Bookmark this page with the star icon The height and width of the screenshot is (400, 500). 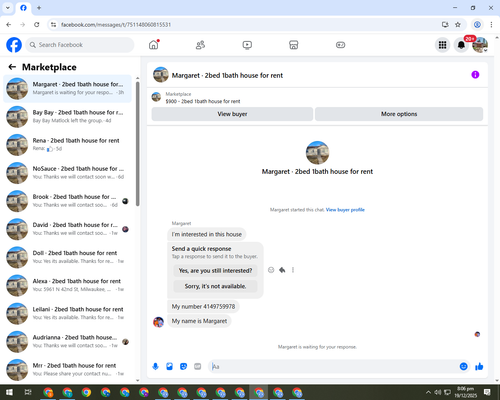[x=458, y=24]
